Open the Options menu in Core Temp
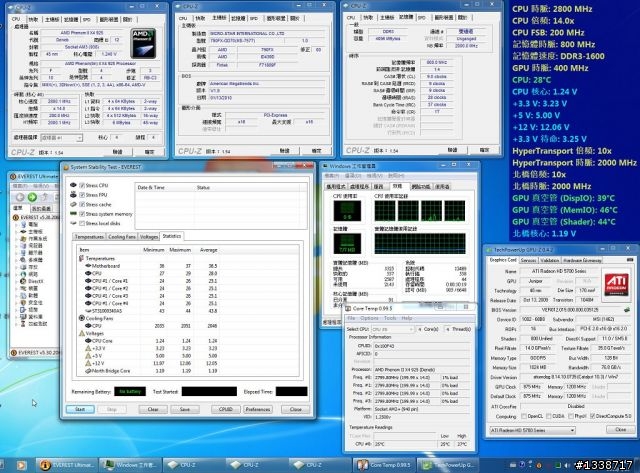640x473 pixels. coord(369,318)
